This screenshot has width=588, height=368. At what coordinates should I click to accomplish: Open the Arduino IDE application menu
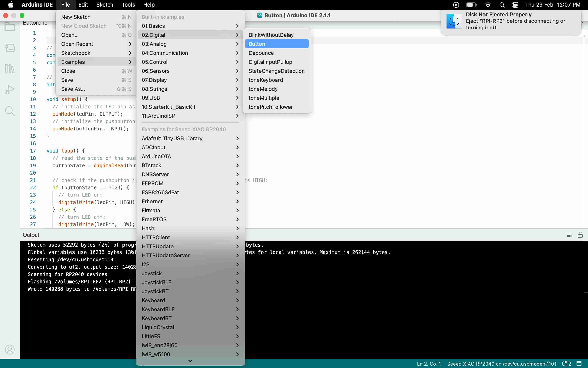[x=37, y=5]
